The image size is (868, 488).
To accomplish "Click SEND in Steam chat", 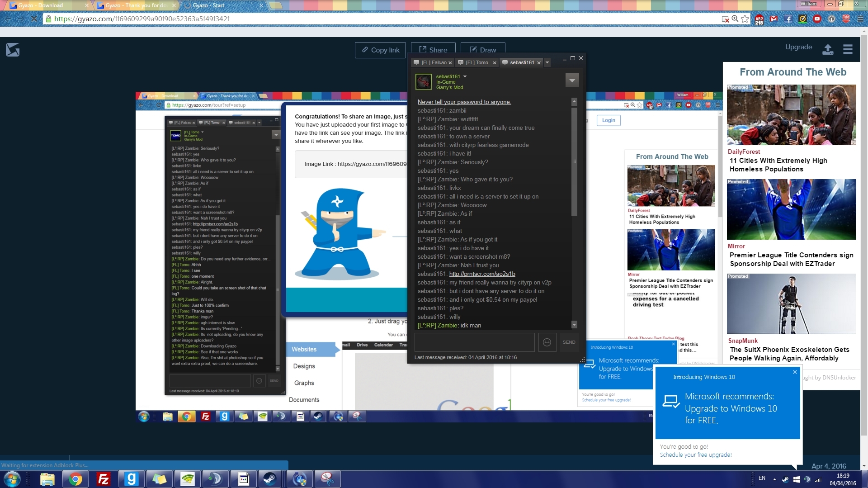I will (x=569, y=342).
